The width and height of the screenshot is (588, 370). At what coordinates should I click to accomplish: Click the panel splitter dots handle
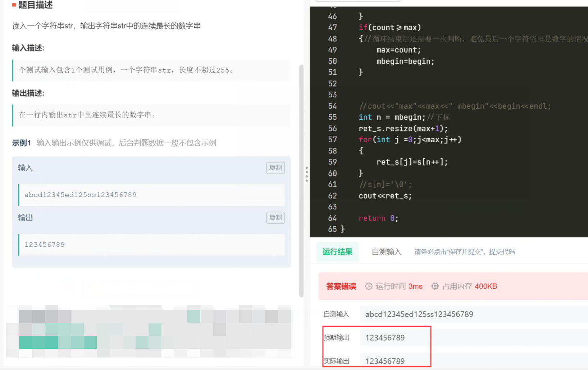(306, 174)
